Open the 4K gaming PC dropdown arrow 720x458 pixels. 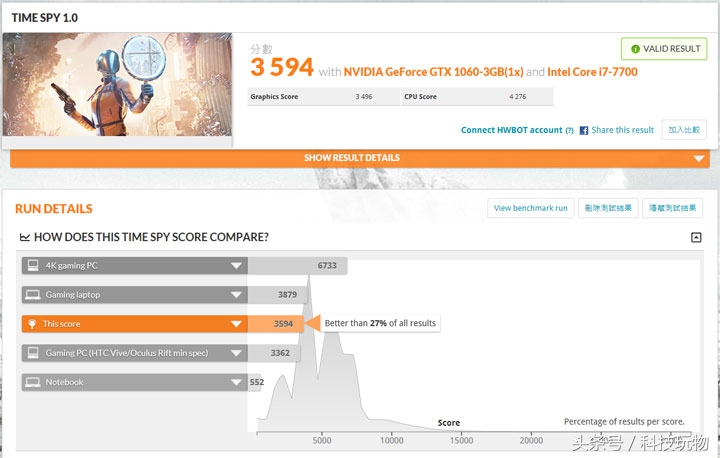coord(236,266)
